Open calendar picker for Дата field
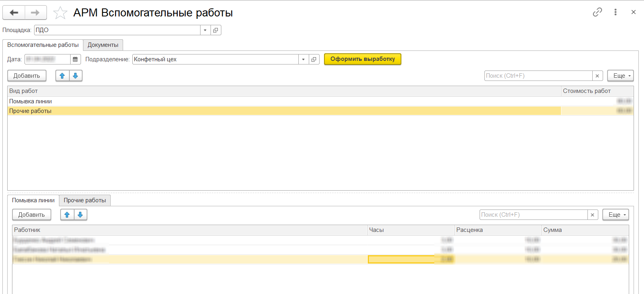This screenshot has height=294, width=644. coord(75,59)
